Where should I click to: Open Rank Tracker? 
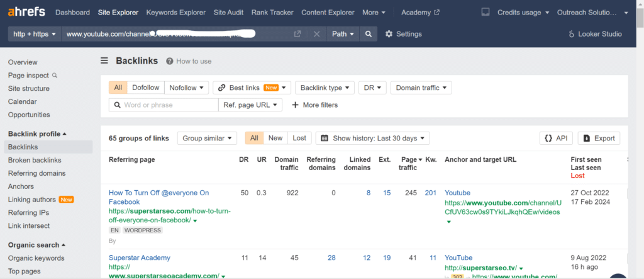pos(272,13)
